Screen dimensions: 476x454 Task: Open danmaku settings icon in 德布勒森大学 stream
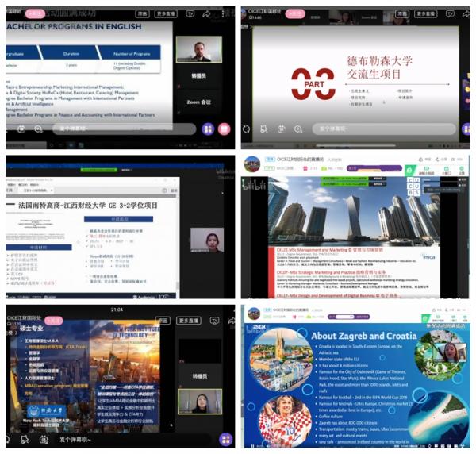[x=281, y=129]
